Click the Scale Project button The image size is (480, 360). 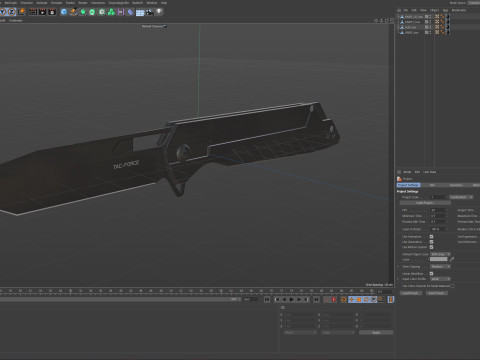(425, 203)
